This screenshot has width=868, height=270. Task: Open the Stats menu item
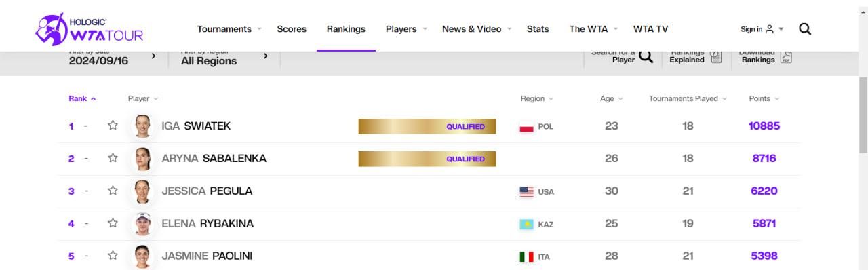pos(538,29)
